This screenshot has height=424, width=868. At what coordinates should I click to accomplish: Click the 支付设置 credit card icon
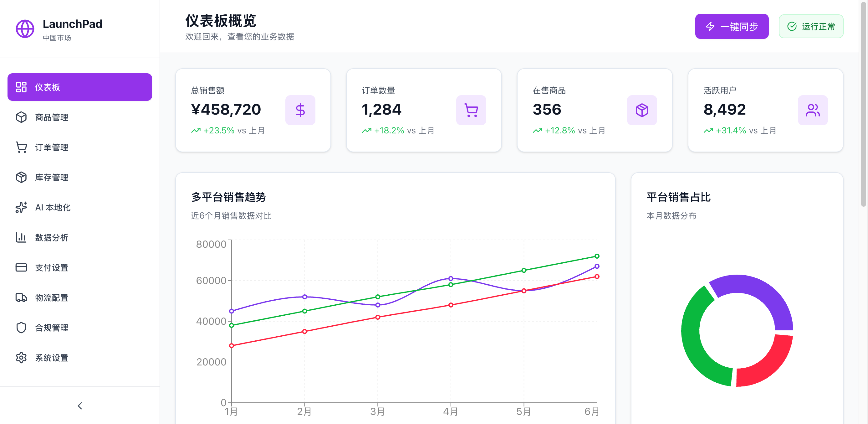coord(21,267)
